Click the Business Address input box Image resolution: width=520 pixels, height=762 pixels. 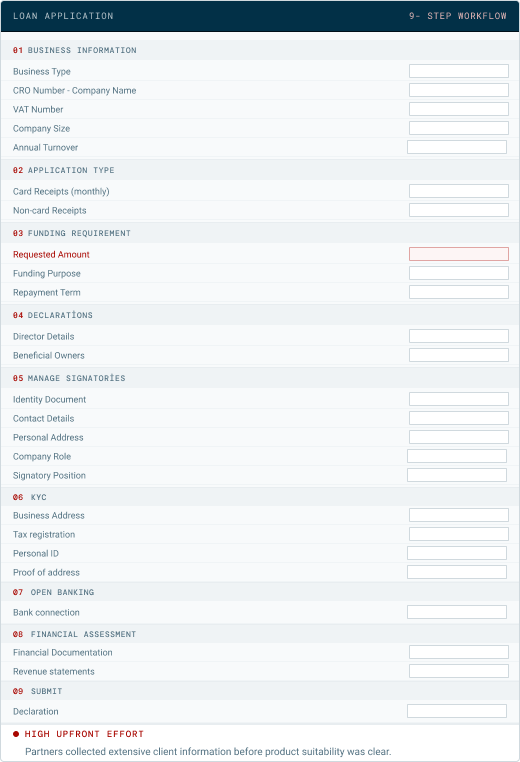(459, 515)
